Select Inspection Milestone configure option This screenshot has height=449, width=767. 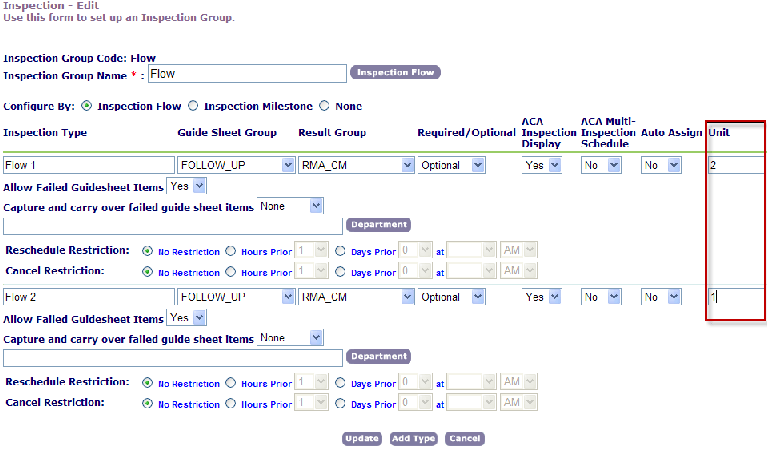pos(195,106)
